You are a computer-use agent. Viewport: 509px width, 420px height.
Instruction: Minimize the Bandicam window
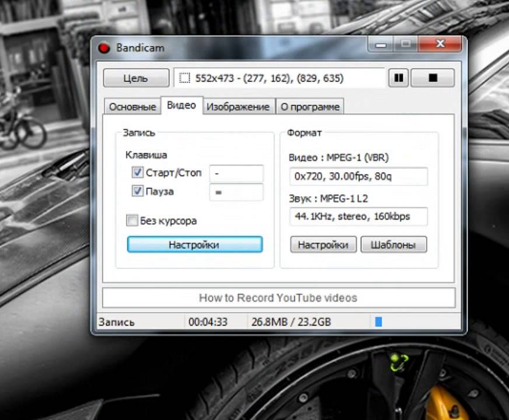coord(381,44)
